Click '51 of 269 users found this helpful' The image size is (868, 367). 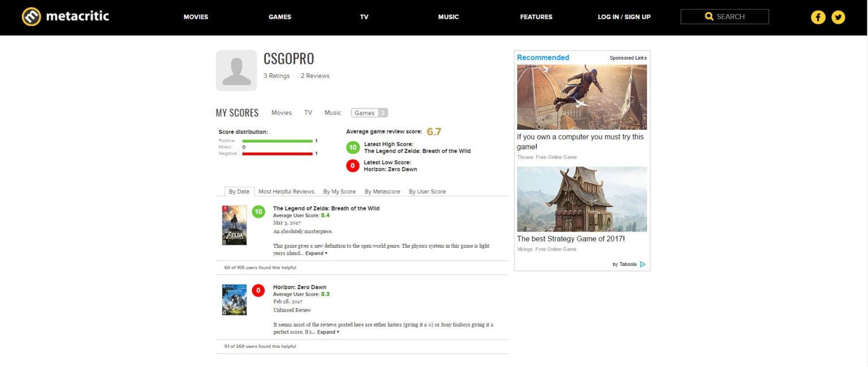(260, 346)
